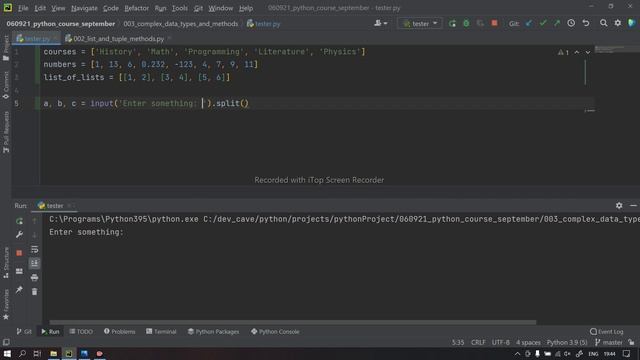Open the Navigate menu
The width and height of the screenshot is (640, 360).
84,8
